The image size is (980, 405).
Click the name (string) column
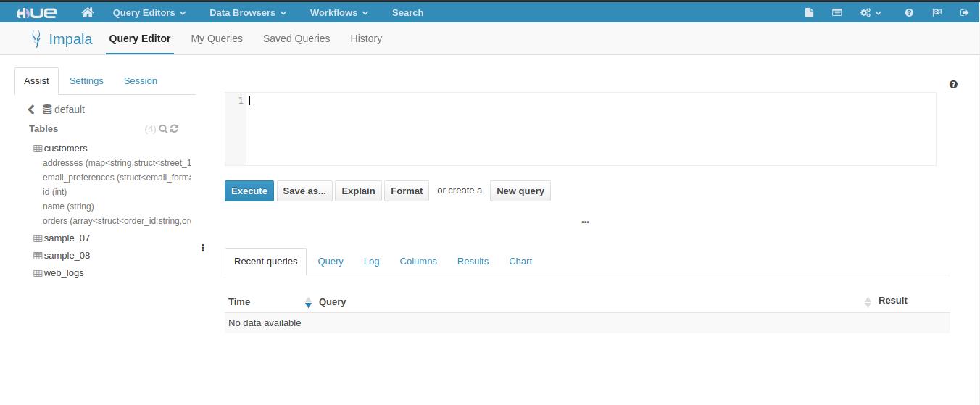68,206
